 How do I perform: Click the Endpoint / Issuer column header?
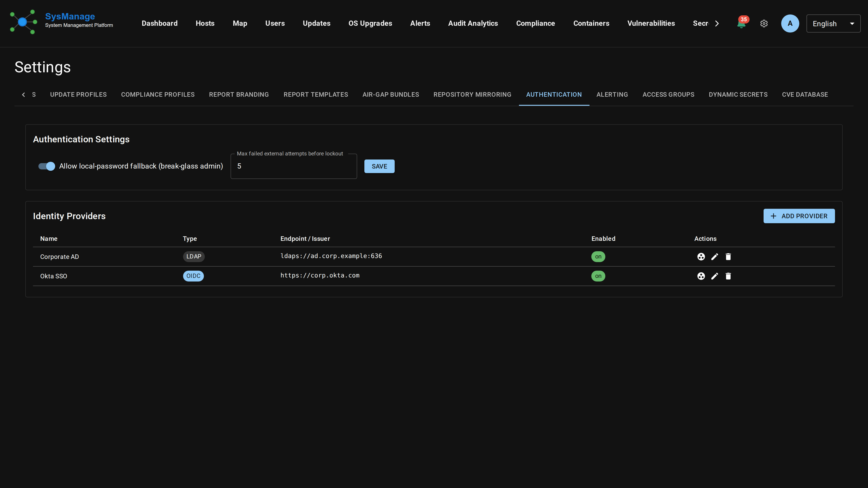(x=305, y=239)
